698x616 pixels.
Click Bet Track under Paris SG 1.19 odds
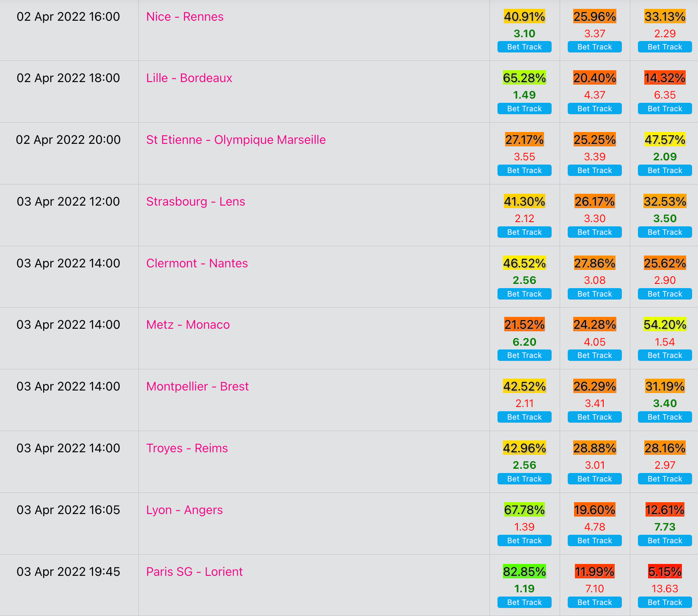point(525,602)
